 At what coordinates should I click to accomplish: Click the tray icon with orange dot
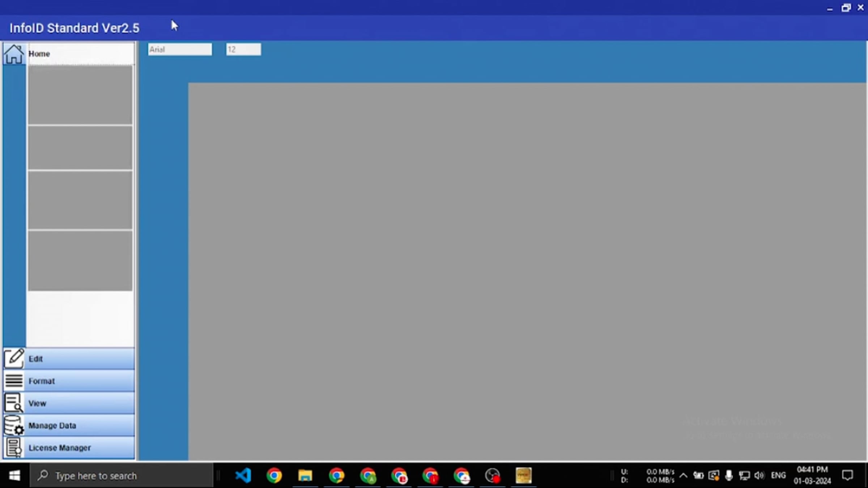714,475
